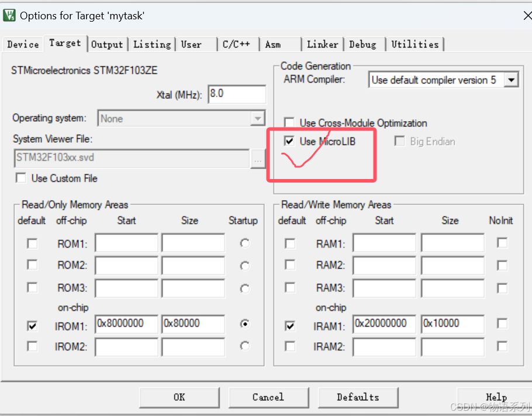The image size is (532, 416).
Task: Open the User tab
Action: coord(196,44)
